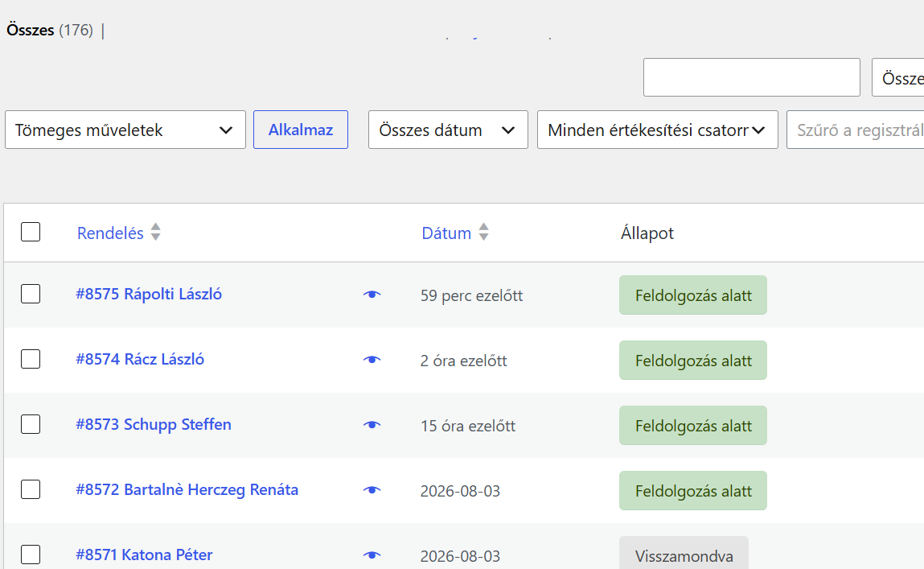
Task: Select checkbox for order #8574
Action: 31,358
